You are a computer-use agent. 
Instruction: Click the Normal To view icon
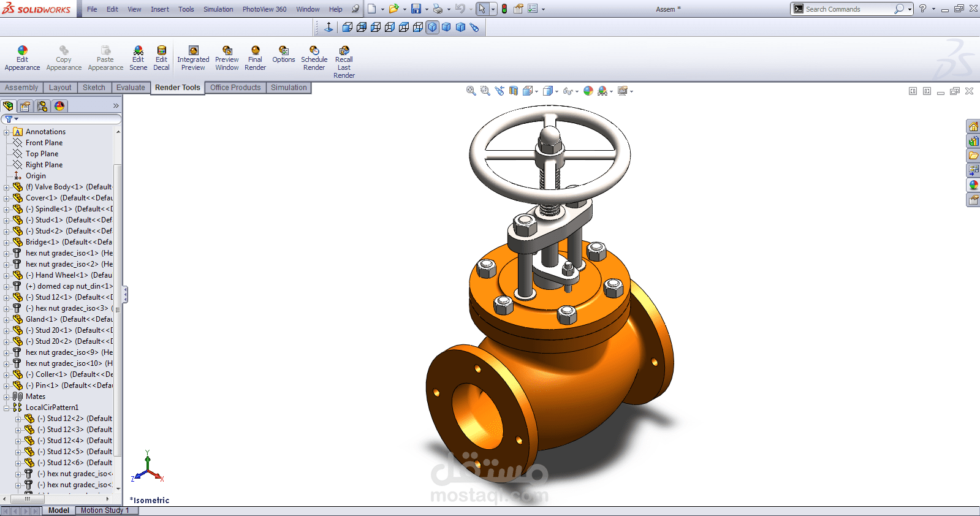[x=329, y=27]
